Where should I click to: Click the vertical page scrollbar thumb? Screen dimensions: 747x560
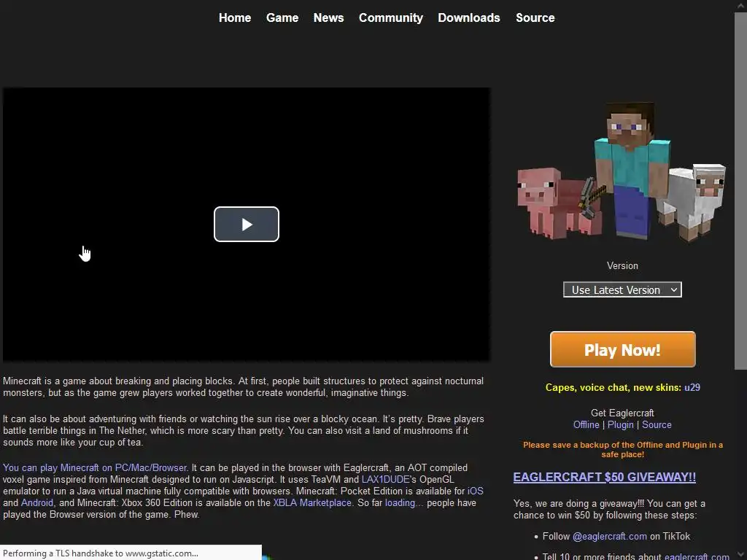tap(740, 190)
